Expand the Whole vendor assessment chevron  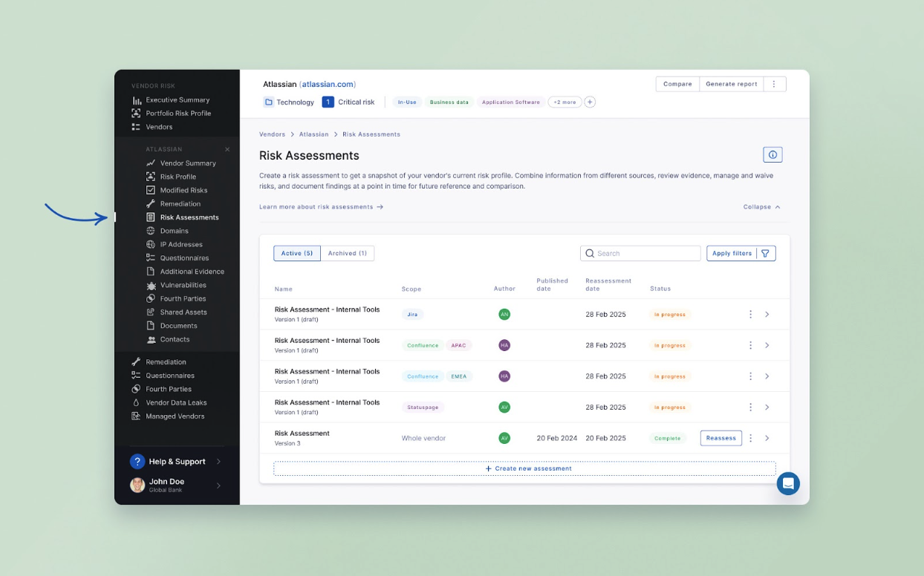click(767, 438)
